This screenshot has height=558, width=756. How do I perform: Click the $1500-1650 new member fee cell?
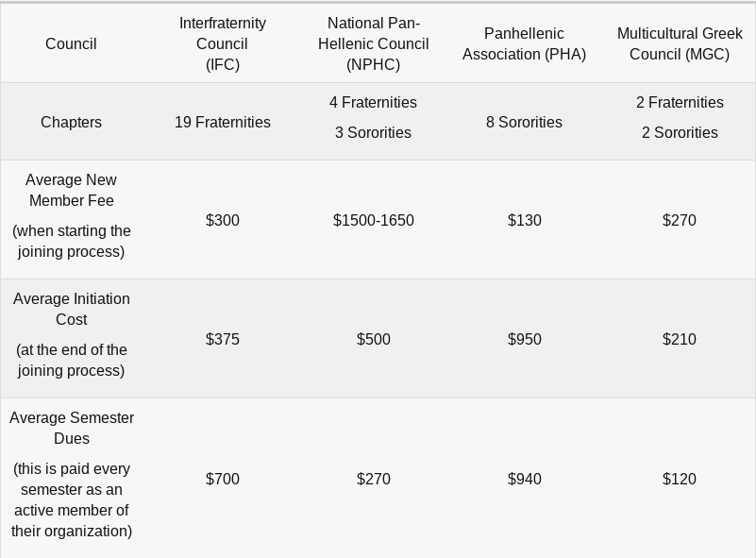coord(373,220)
